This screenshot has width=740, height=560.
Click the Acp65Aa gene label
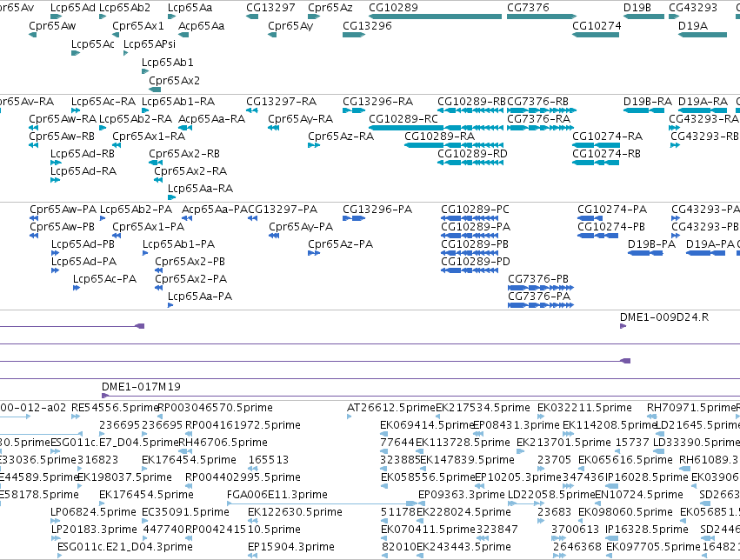click(x=201, y=26)
